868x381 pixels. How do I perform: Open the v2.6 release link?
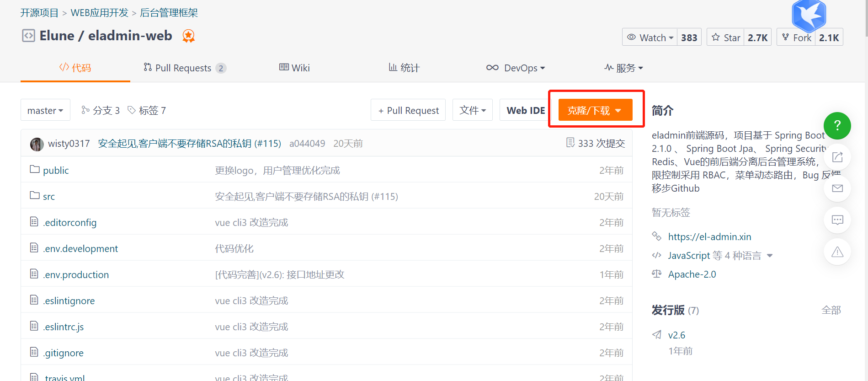(x=676, y=335)
